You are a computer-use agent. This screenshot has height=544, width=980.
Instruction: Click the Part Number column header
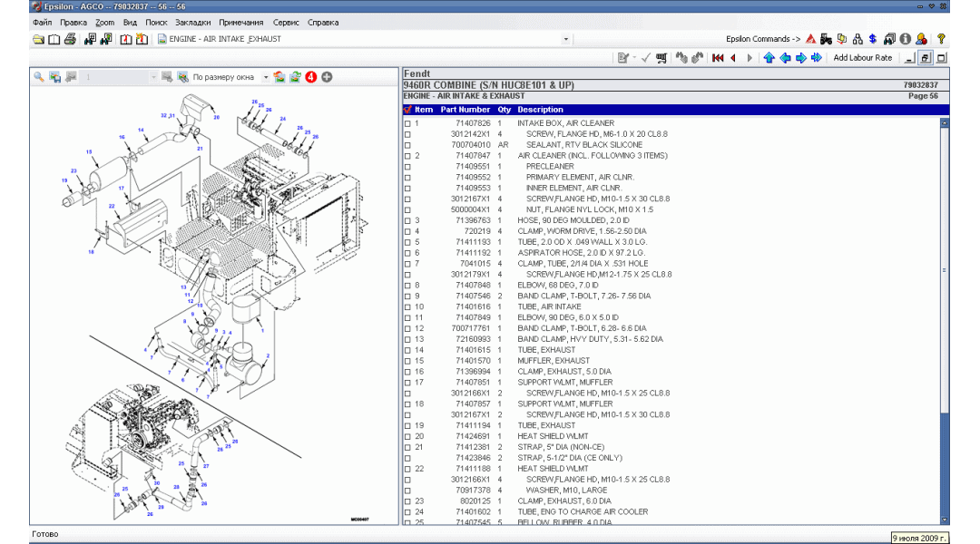[x=465, y=110]
